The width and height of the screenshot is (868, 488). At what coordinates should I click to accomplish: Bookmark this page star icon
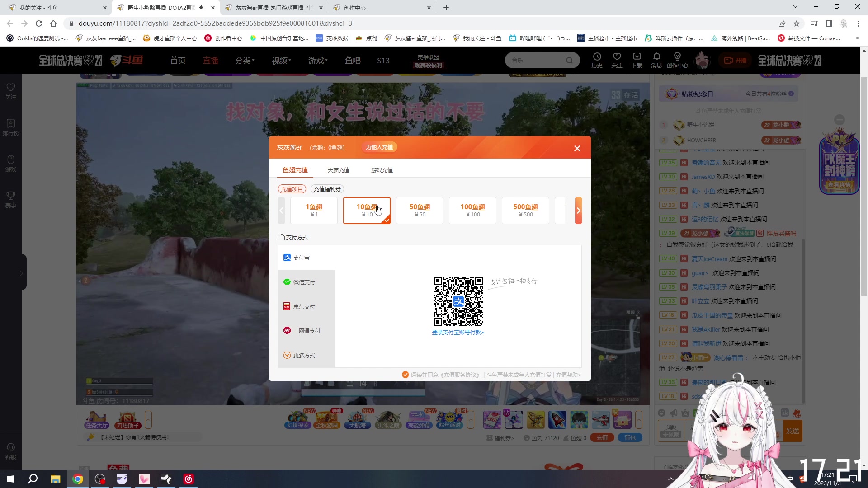797,23
